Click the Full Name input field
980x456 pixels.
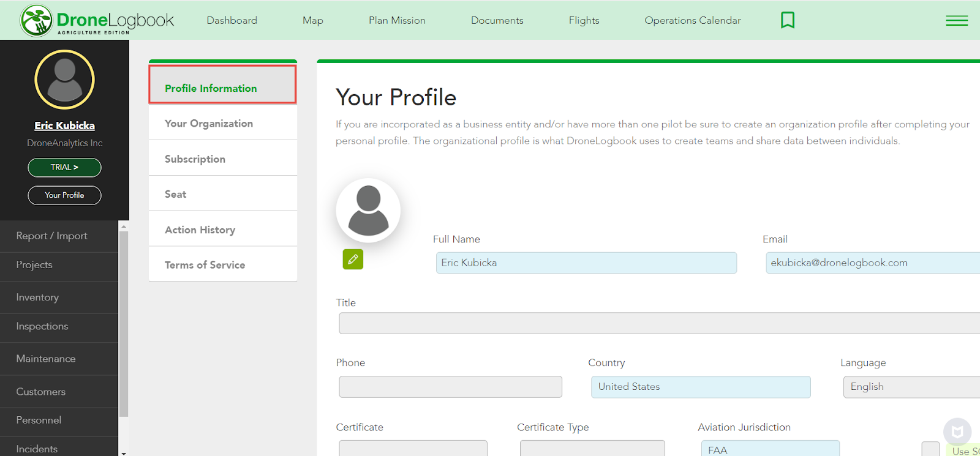(586, 263)
